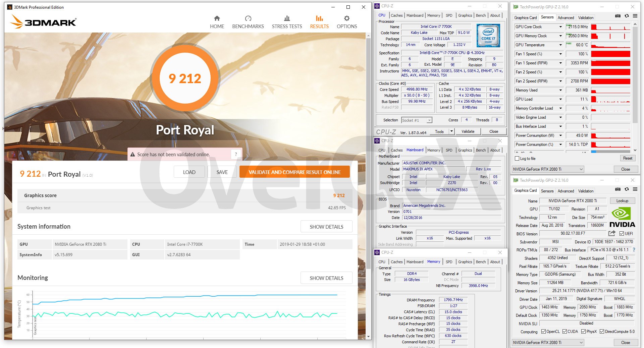Image resolution: width=644 pixels, height=348 pixels.
Task: Click the help question mark beside validation warning
Action: click(236, 154)
